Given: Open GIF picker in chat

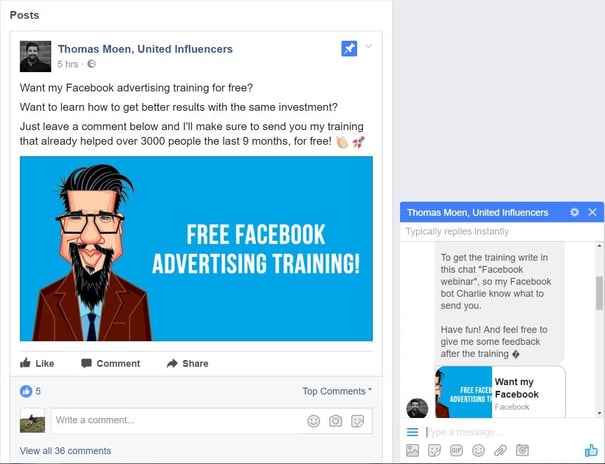Looking at the screenshot, I should (456, 450).
